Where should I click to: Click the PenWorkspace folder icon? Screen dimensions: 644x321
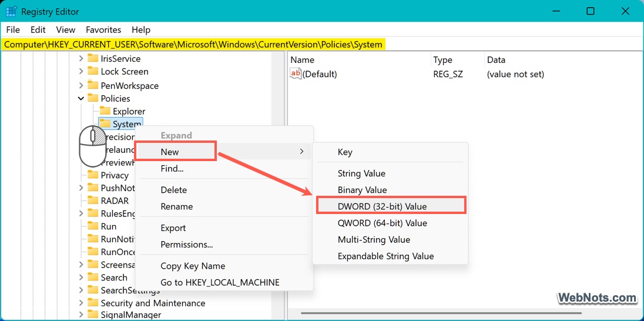pos(93,85)
